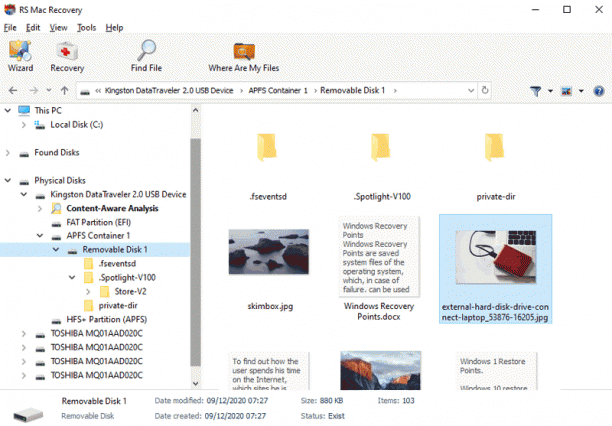
Task: Collapse the Physical Disks node
Action: [7, 180]
